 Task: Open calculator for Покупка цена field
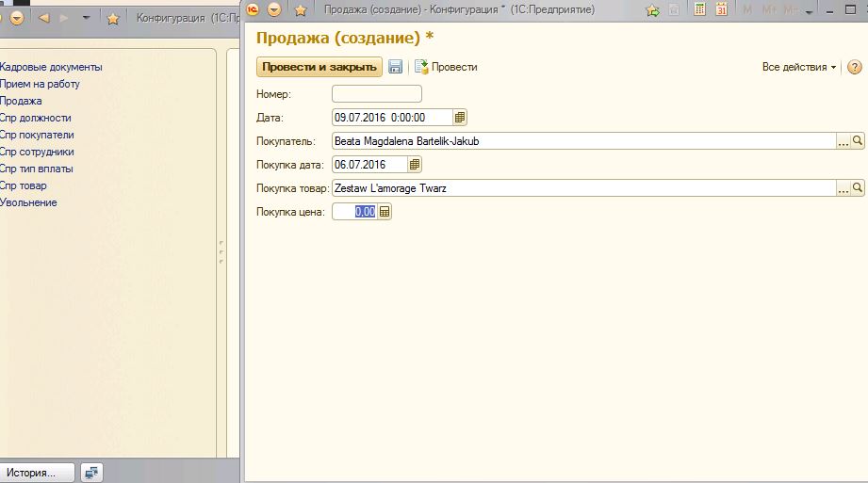pos(385,212)
